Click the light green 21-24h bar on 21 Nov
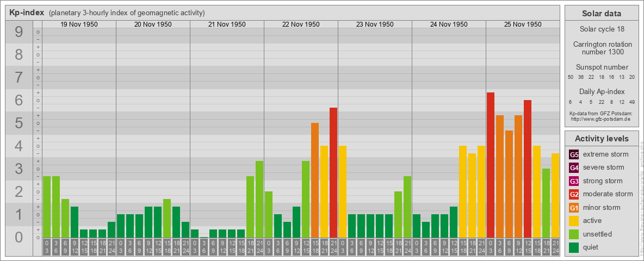Viewport: 644px width, 261px height. (x=259, y=199)
